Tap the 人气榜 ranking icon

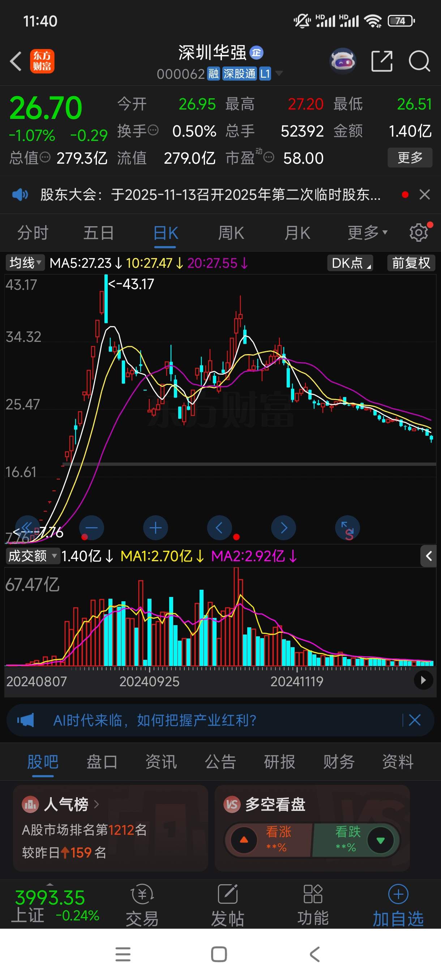(30, 805)
